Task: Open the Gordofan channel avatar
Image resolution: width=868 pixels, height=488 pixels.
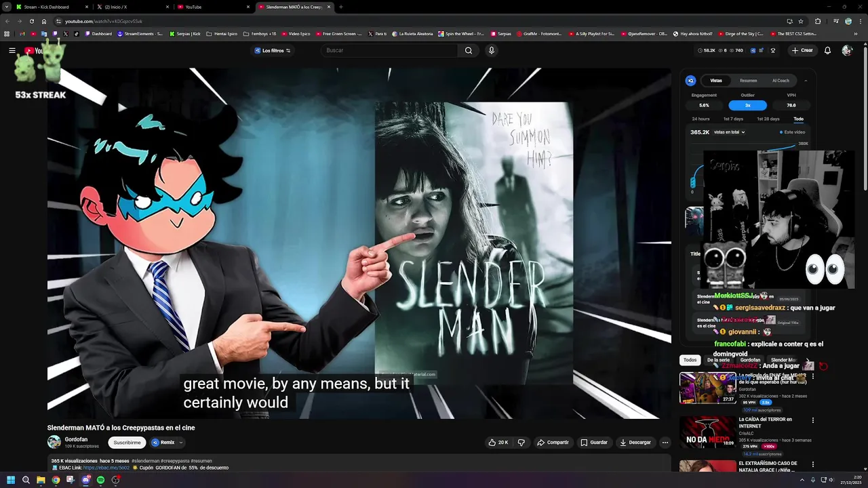Action: [54, 443]
